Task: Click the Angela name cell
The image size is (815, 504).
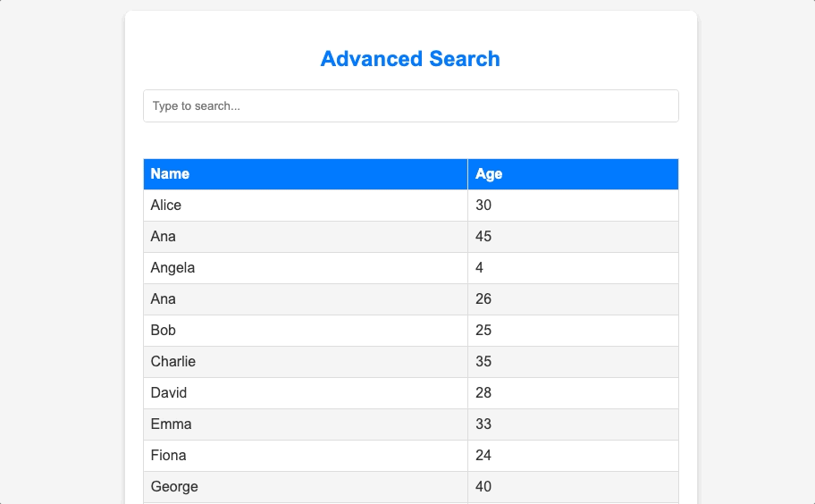Action: (306, 268)
